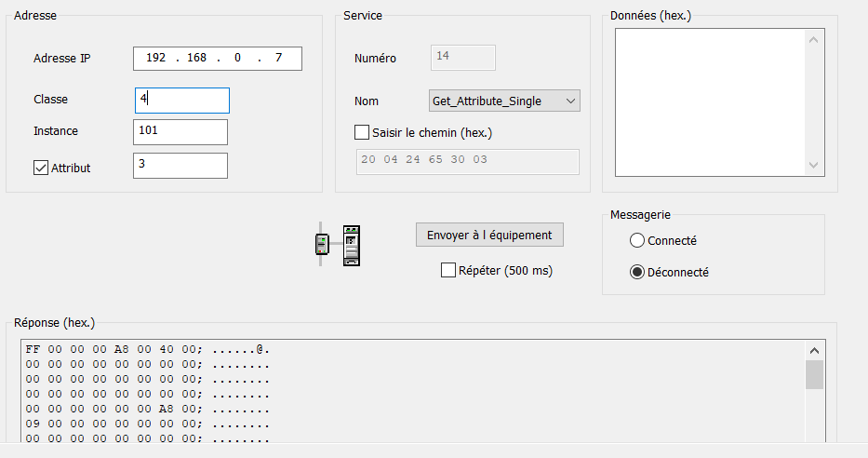The width and height of the screenshot is (868, 458).
Task: Choose the Déconnecté radio button
Action: 637,273
